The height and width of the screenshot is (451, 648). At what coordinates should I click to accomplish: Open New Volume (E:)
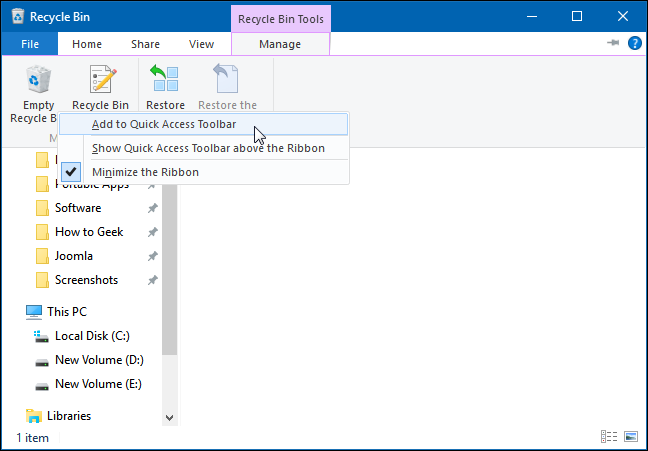click(x=98, y=384)
